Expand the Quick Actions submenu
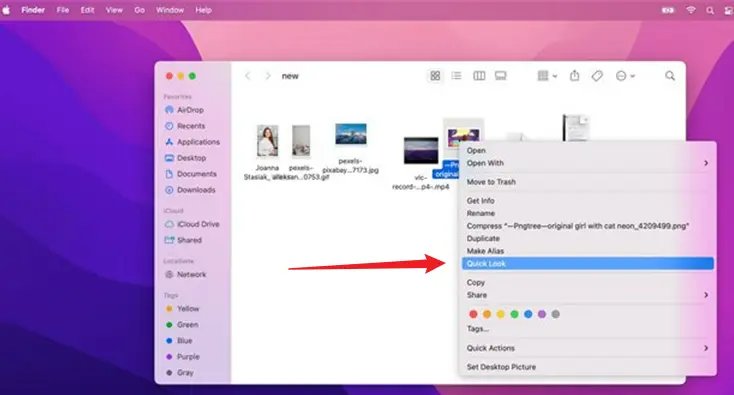 pos(587,348)
